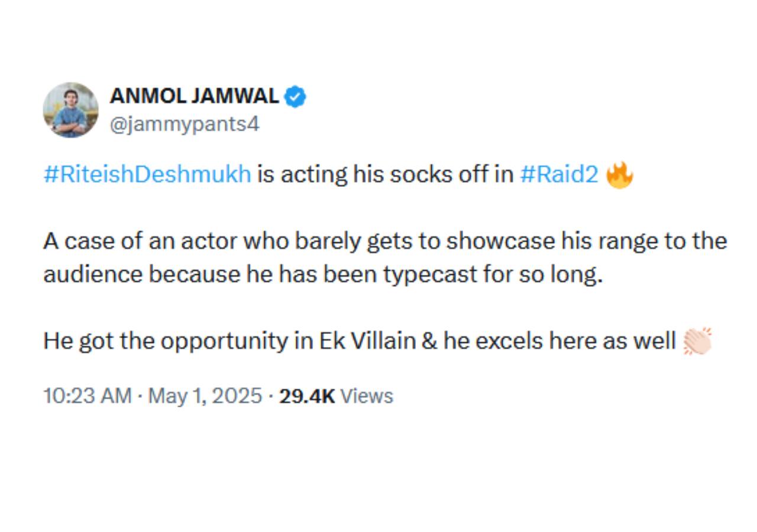
Task: Click Anmol Jamwal's profile picture
Action: click(x=70, y=110)
